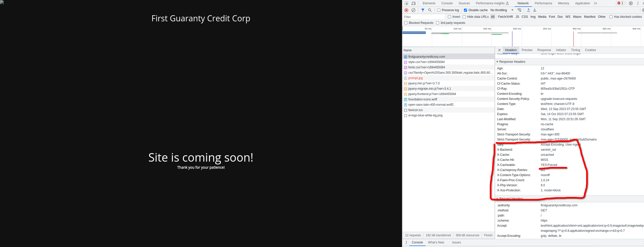Sort requests by Name column header
Viewport: 644px width, 247px height.
[448, 50]
